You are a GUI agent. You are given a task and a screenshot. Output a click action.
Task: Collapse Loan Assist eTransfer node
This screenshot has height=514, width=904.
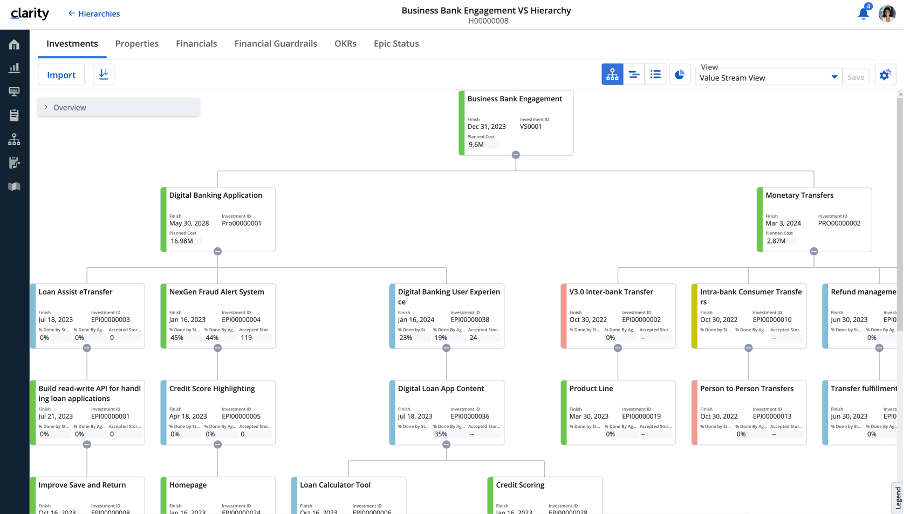pyautogui.click(x=86, y=348)
